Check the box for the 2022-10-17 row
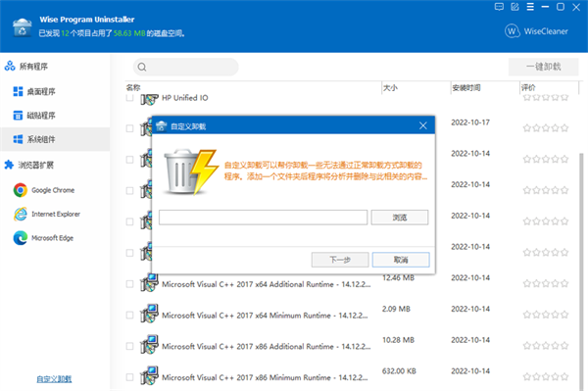The image size is (588, 391). pyautogui.click(x=129, y=128)
